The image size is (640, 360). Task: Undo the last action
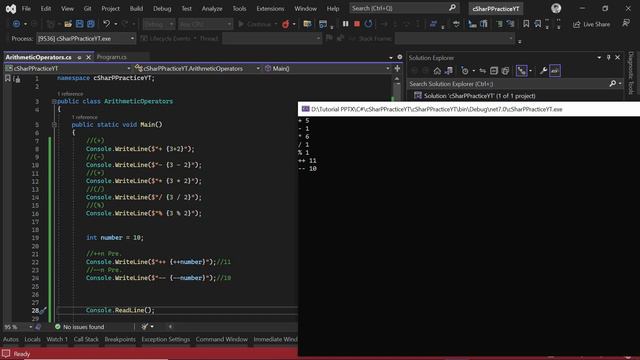click(x=107, y=24)
